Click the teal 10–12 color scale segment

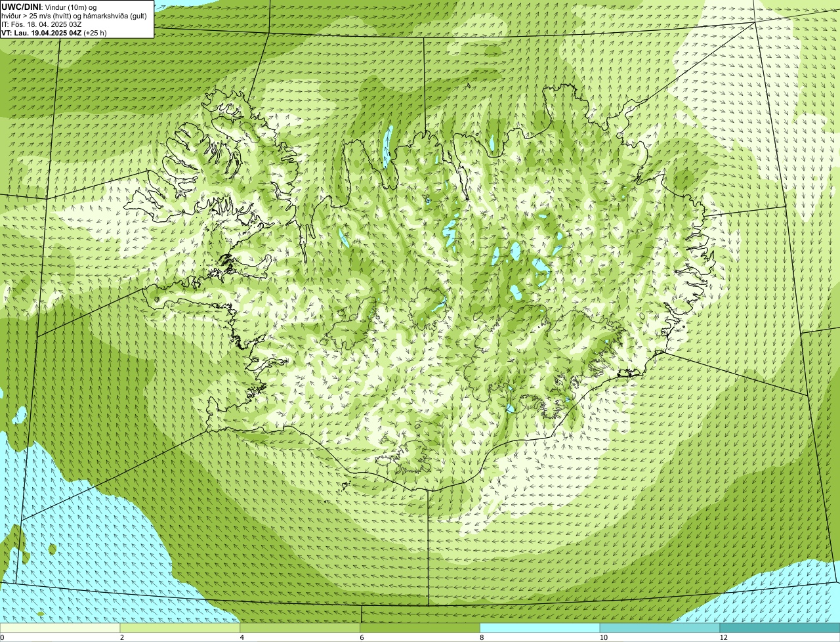[660, 628]
